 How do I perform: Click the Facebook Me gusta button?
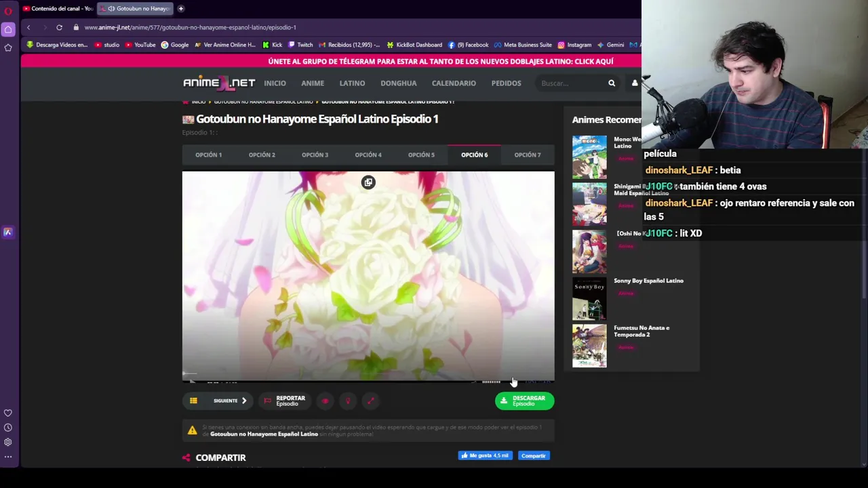coord(486,455)
